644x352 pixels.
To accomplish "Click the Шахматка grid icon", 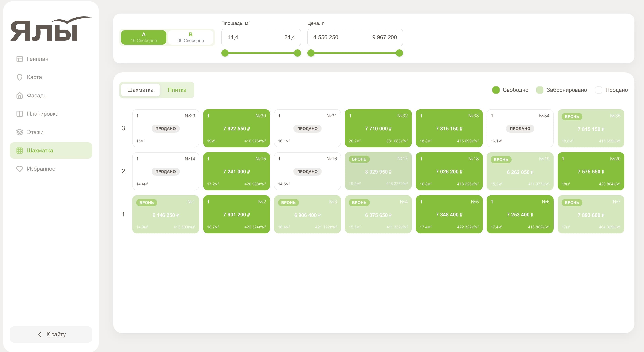I will click(19, 150).
